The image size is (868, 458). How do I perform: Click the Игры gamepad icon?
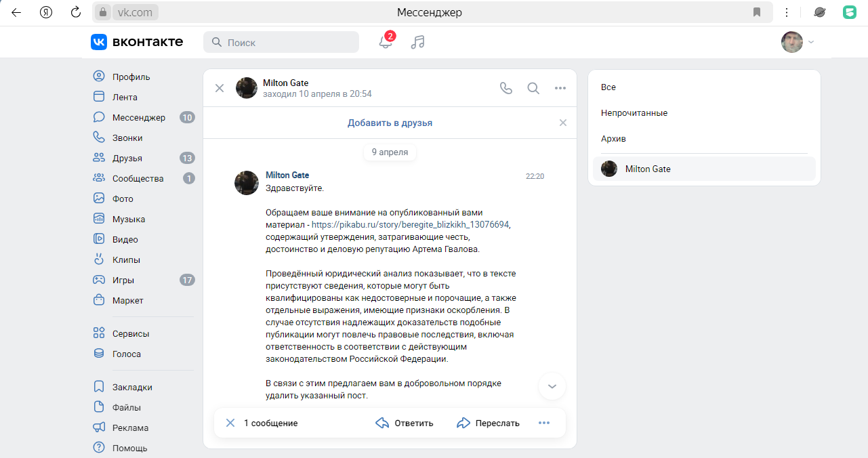99,280
